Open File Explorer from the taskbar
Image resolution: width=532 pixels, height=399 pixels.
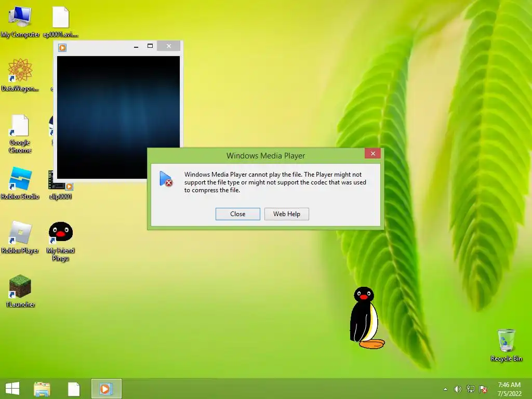point(42,389)
